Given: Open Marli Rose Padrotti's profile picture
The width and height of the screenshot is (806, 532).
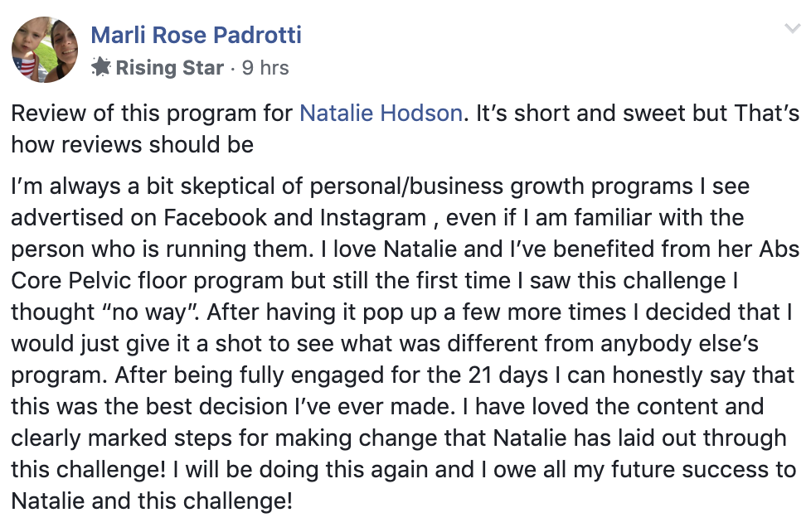Looking at the screenshot, I should coord(45,50).
